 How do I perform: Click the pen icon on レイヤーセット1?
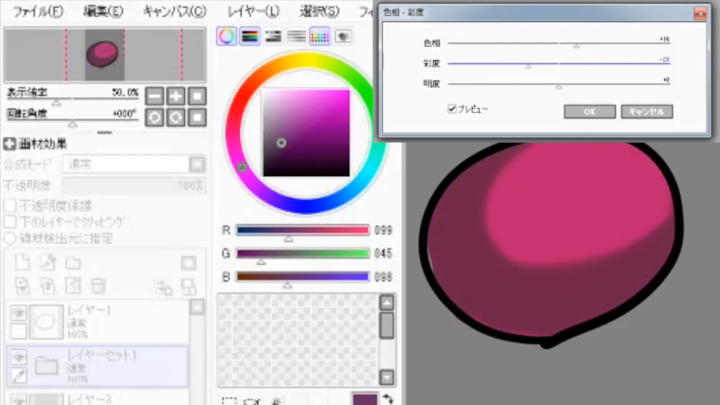click(x=19, y=376)
